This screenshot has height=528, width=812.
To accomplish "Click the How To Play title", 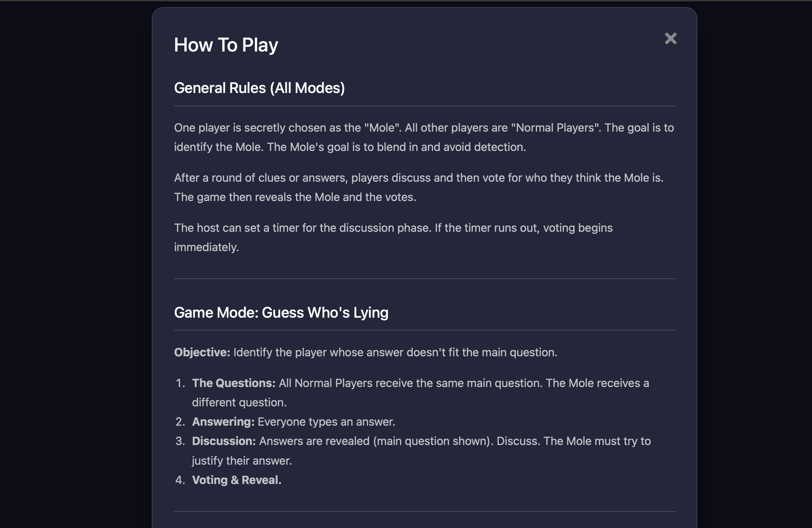I will [226, 45].
